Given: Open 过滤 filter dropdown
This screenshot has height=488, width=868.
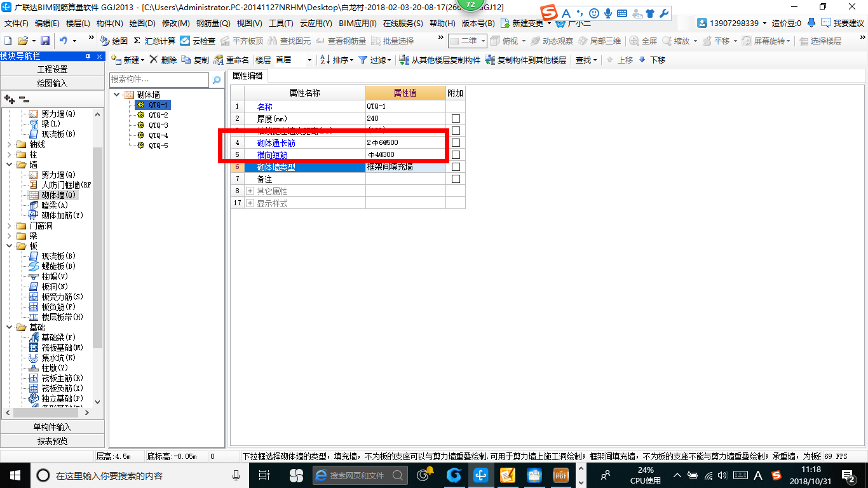Looking at the screenshot, I should pyautogui.click(x=374, y=60).
